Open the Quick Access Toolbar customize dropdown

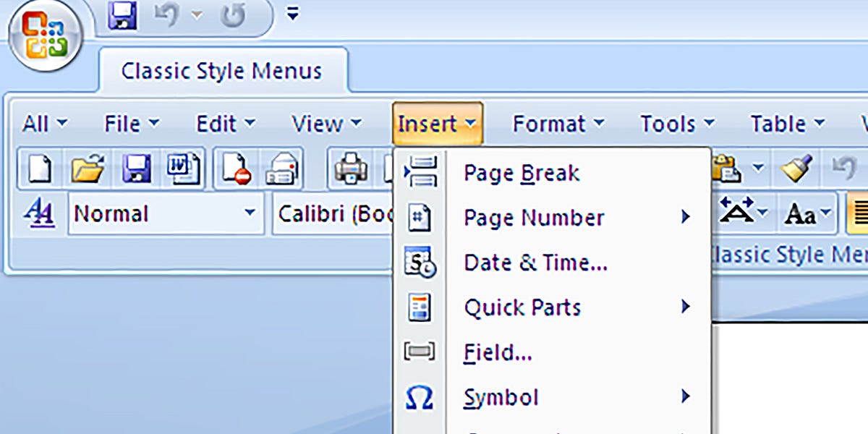[292, 12]
